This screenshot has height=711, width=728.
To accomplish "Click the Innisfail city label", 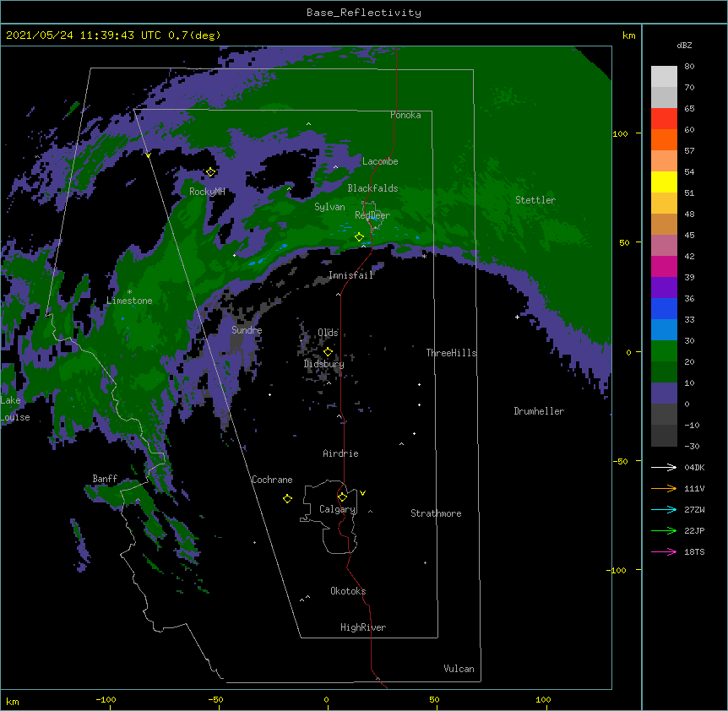I will click(x=351, y=275).
